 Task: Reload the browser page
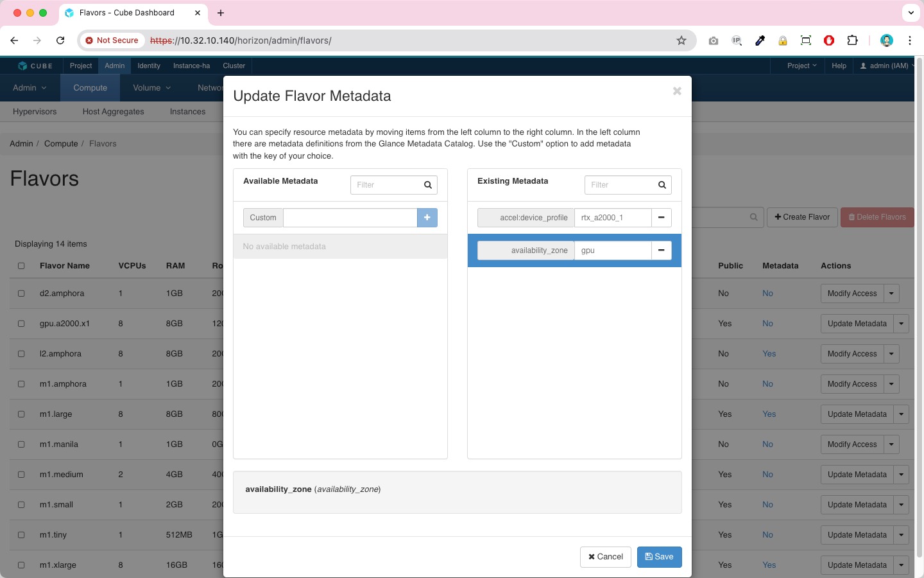point(60,40)
